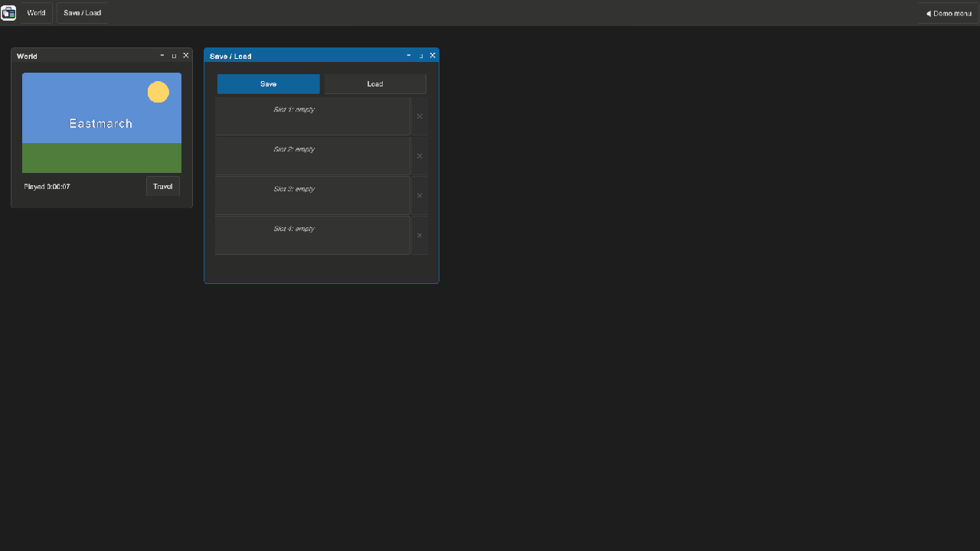Select Slot 1: empty row
Image resolution: width=980 pixels, height=551 pixels.
[312, 116]
